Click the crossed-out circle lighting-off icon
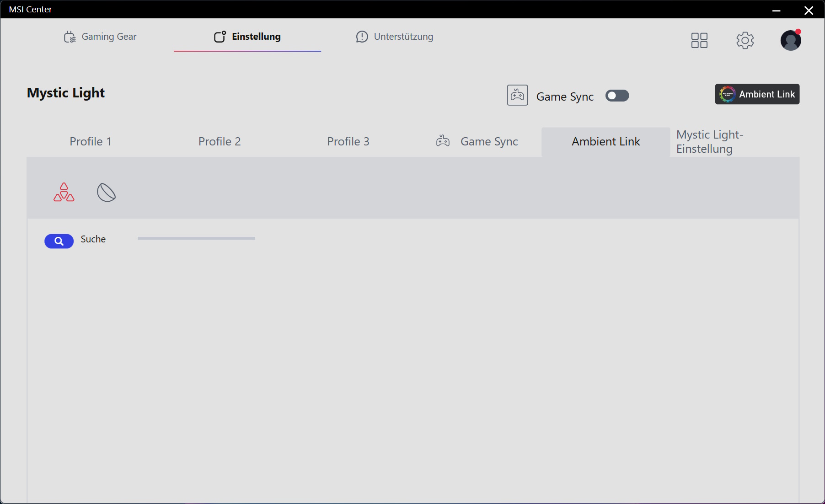 107,193
